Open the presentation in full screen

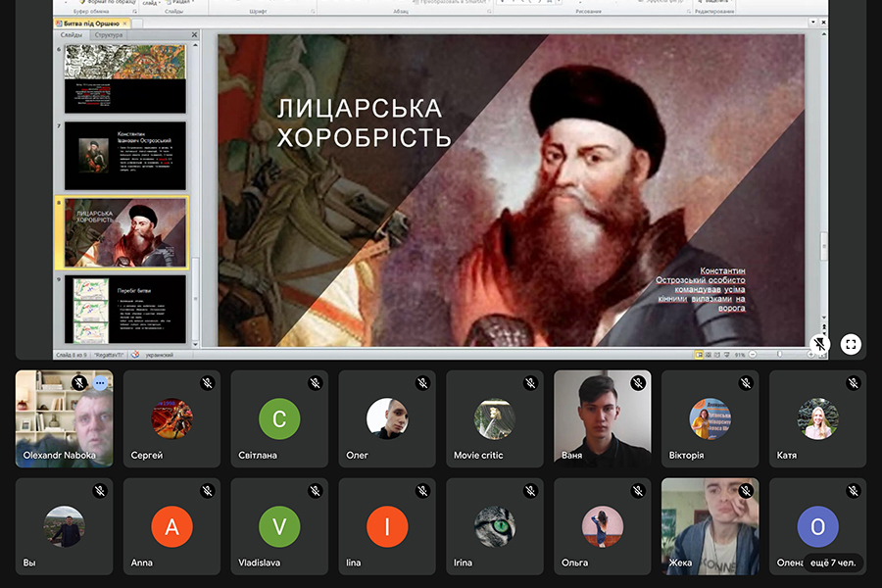click(851, 344)
